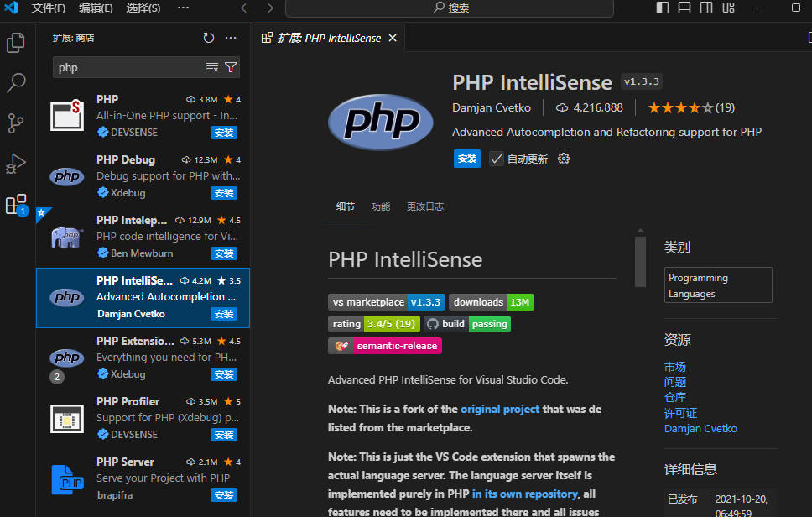Click the VS Code logo icon
The image size is (812, 517).
tap(11, 8)
